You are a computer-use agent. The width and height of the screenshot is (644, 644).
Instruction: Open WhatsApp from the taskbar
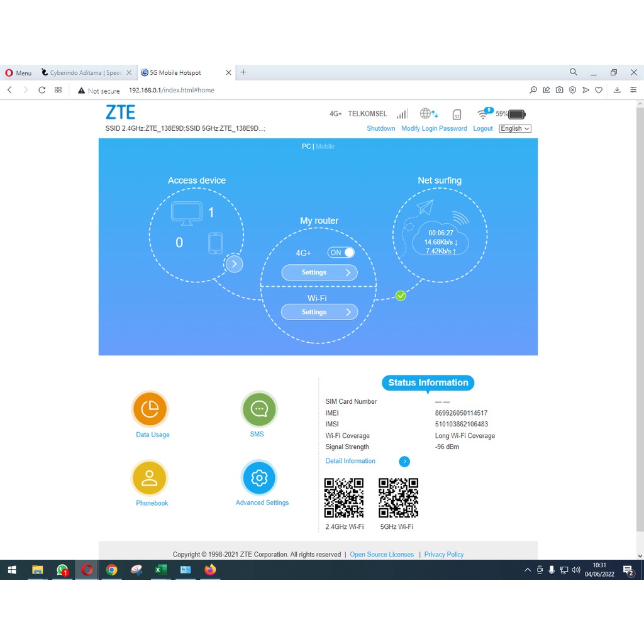(62, 570)
